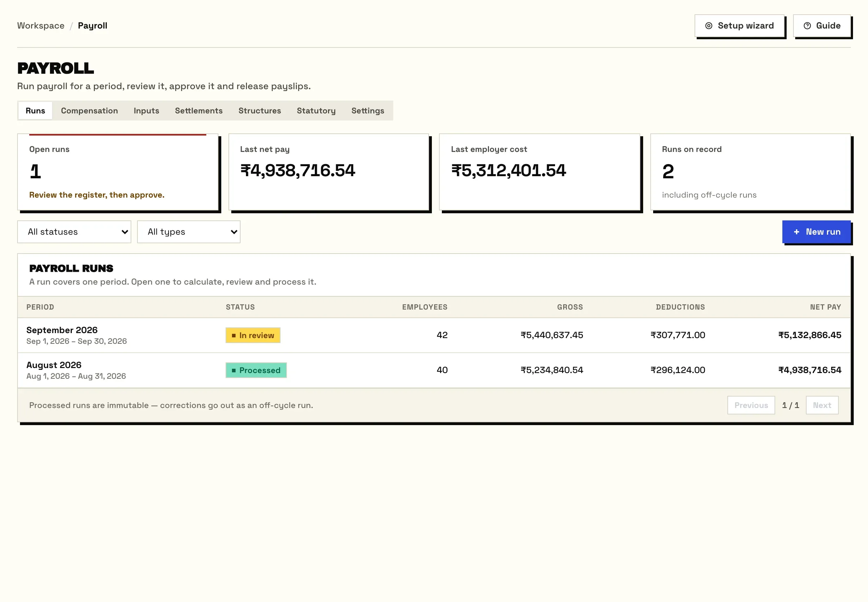Click employee count 40 in August row

[442, 371]
